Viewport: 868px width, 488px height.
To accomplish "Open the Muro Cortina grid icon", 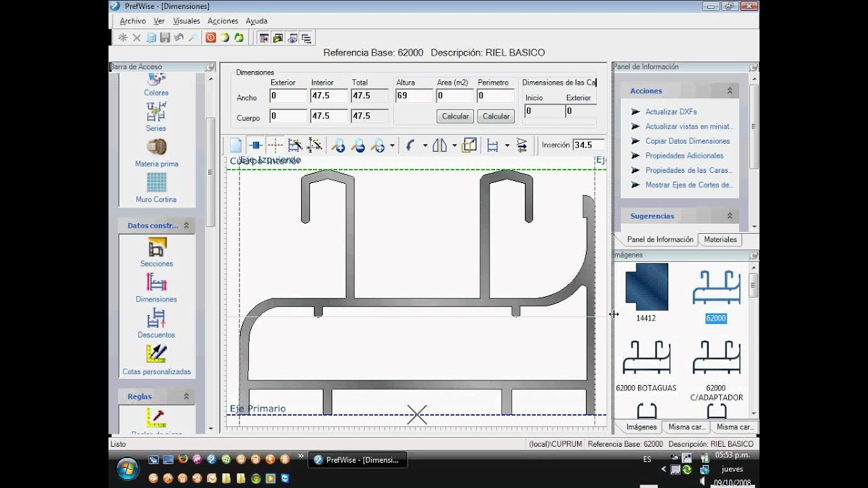I will pyautogui.click(x=156, y=188).
